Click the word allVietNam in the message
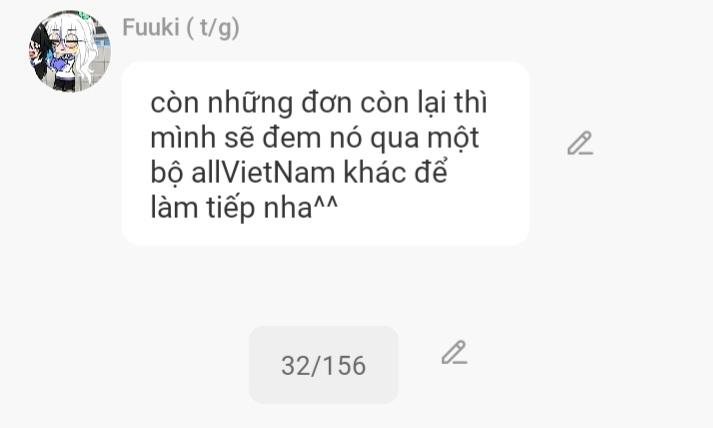The width and height of the screenshot is (713, 428). click(x=265, y=173)
